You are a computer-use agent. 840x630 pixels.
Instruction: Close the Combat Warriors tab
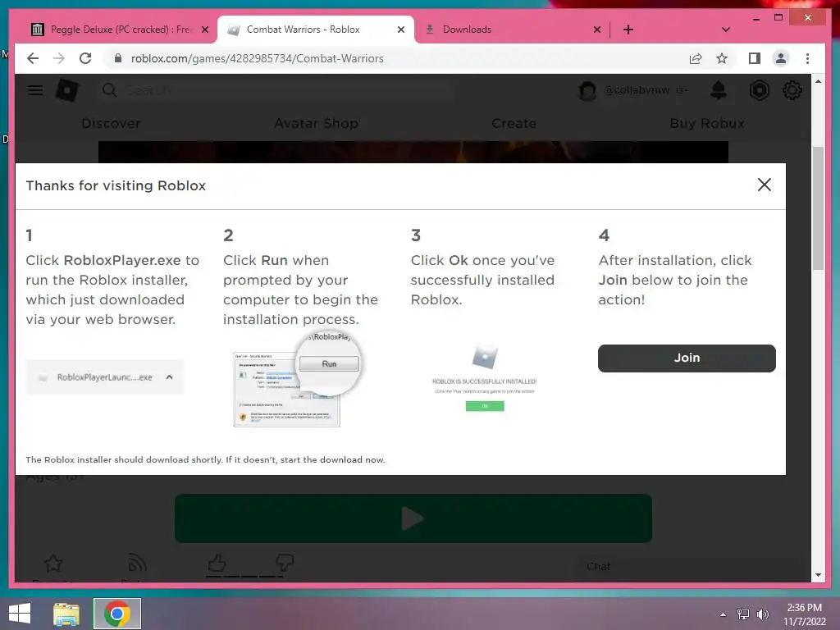[400, 30]
